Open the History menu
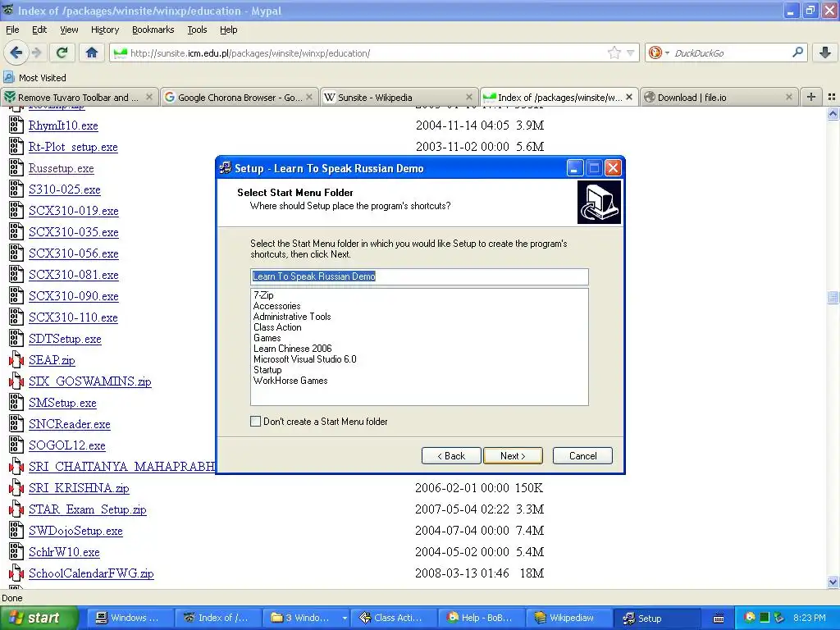Viewport: 840px width, 630px height. [105, 30]
